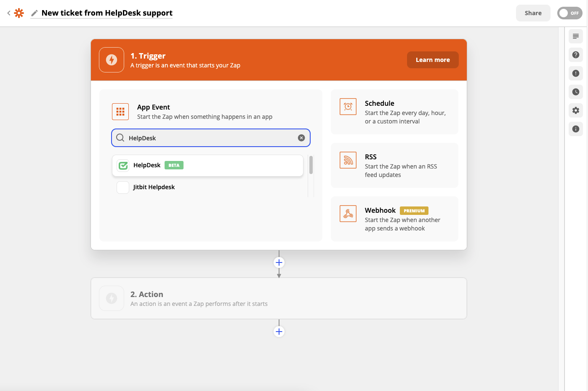Click the Webhook icon
The image size is (588, 391).
(348, 214)
